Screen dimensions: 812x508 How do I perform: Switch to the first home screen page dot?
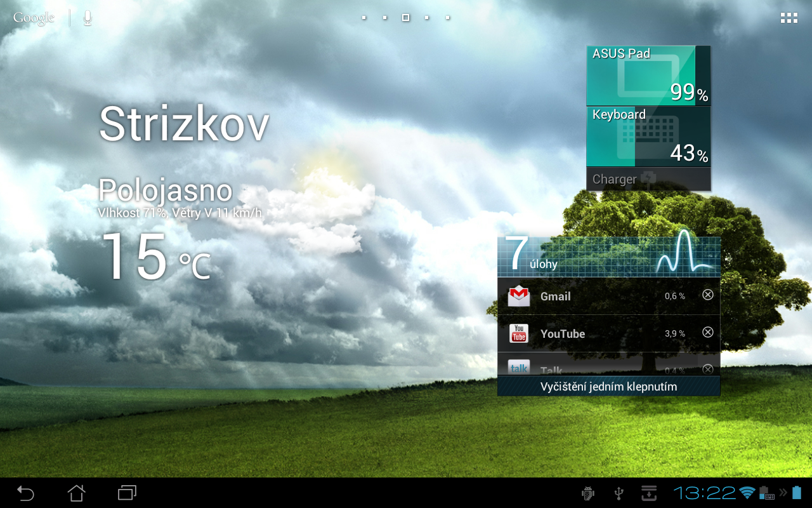(x=363, y=17)
